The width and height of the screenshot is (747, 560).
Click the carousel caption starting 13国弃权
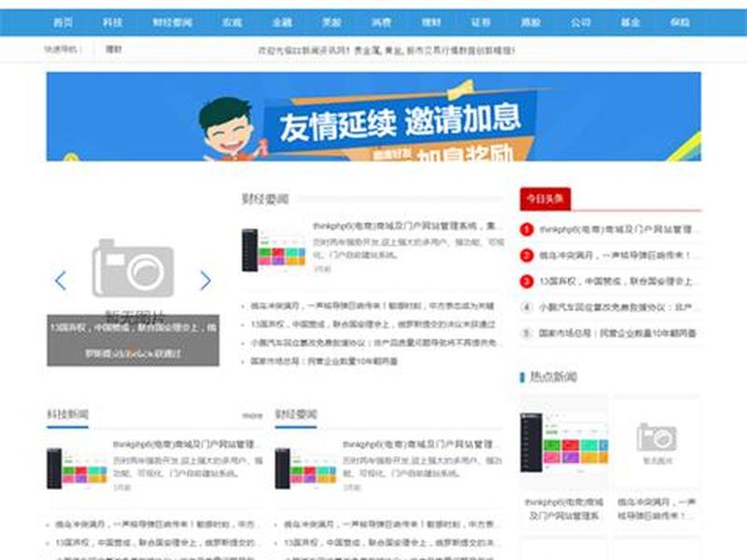(x=133, y=341)
